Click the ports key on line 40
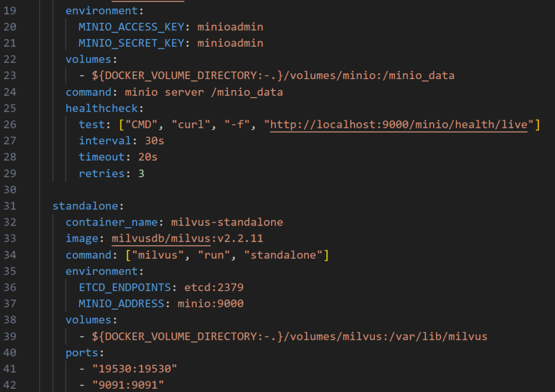The image size is (555, 392). click(x=82, y=353)
